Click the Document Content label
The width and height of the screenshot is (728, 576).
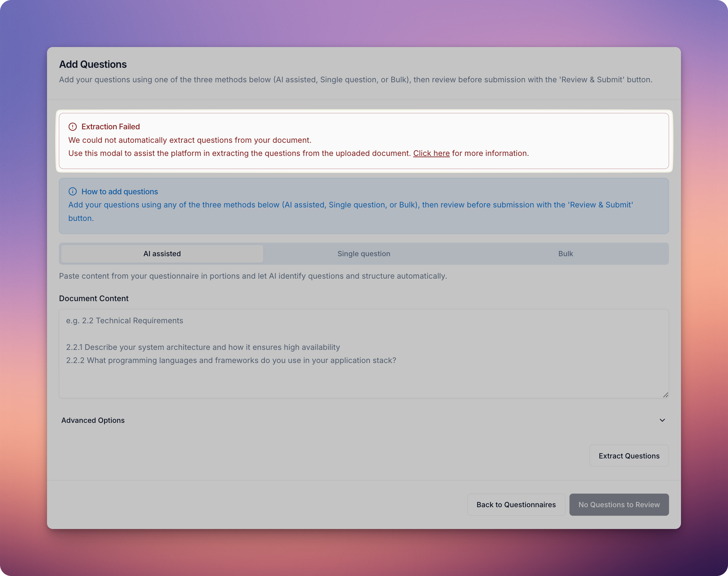(x=94, y=298)
